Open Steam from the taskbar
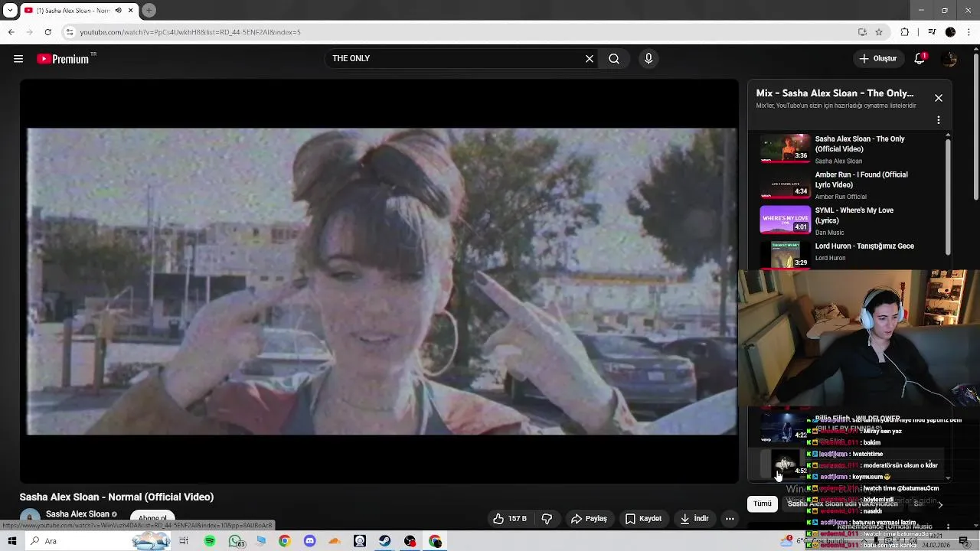 (384, 541)
